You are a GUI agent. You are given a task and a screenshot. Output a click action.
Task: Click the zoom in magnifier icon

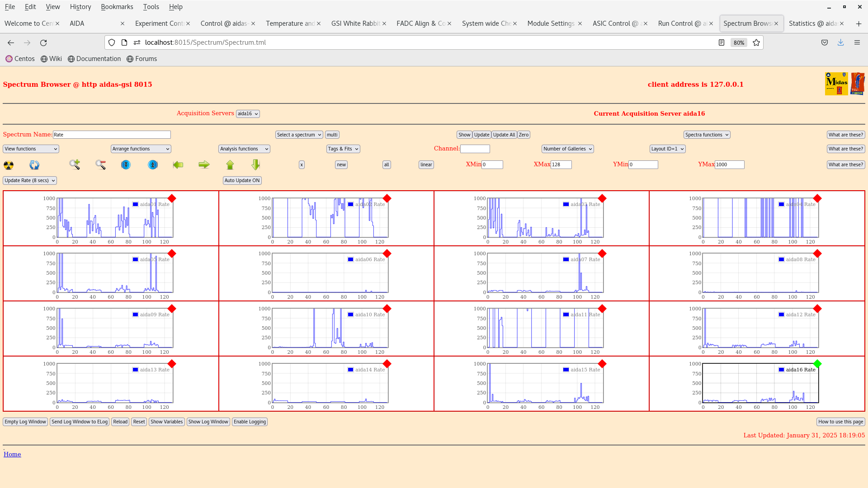[75, 165]
